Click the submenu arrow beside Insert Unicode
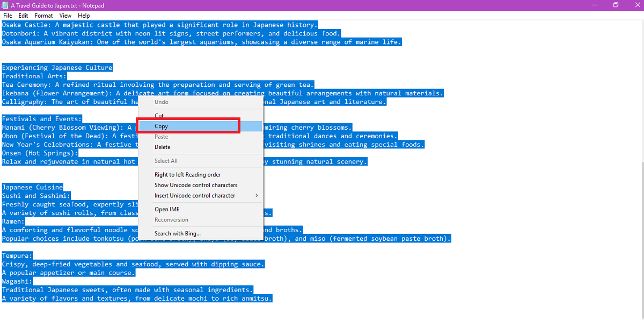 tap(257, 196)
